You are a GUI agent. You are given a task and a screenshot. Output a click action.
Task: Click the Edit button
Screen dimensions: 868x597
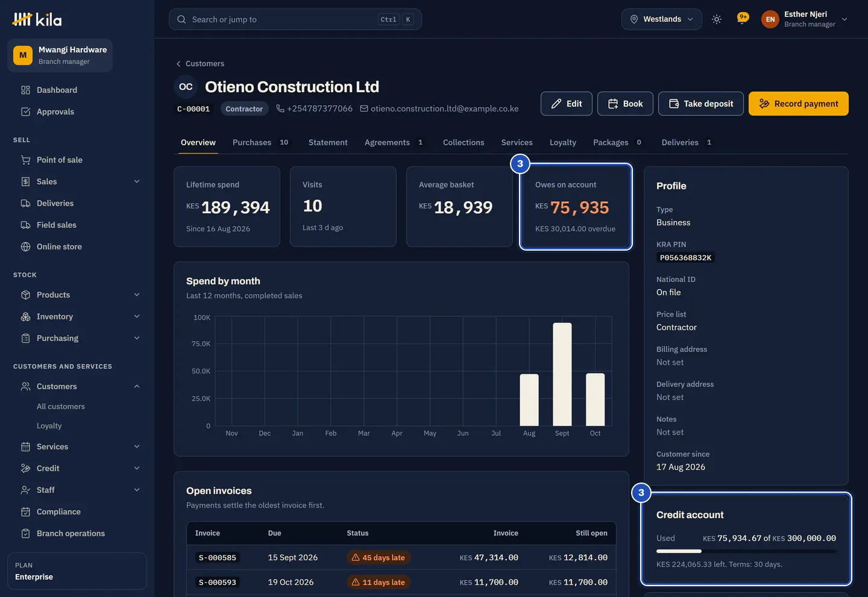coord(566,104)
